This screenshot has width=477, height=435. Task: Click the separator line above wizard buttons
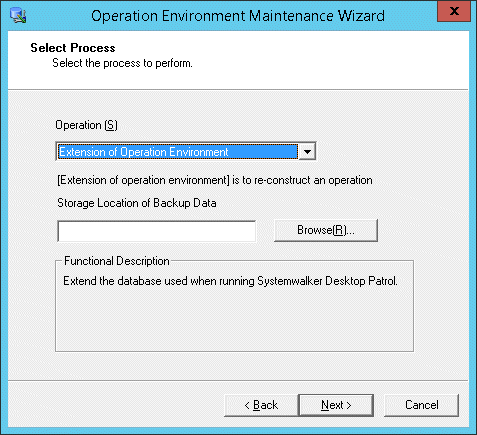tap(238, 380)
